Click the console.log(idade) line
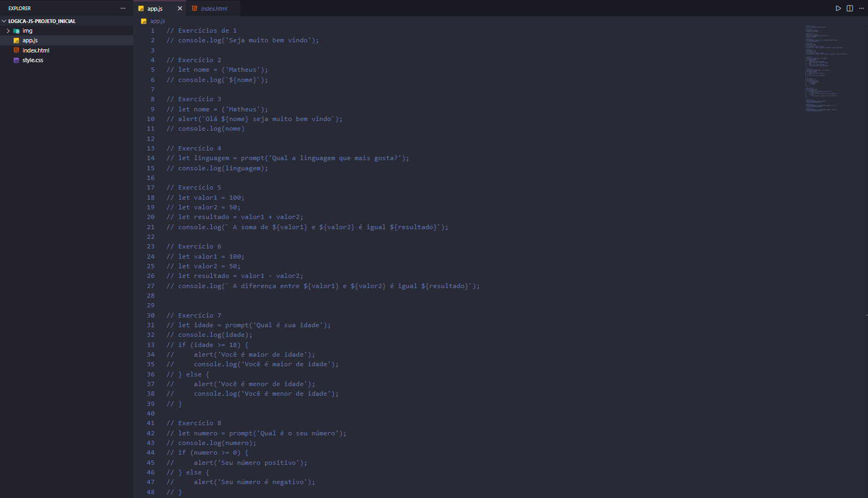The height and width of the screenshot is (498, 868). coord(209,335)
